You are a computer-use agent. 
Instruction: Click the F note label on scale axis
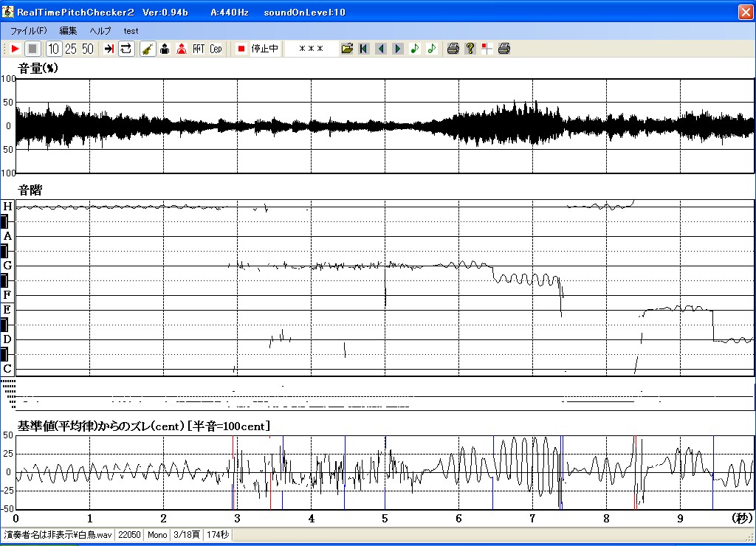click(7, 295)
